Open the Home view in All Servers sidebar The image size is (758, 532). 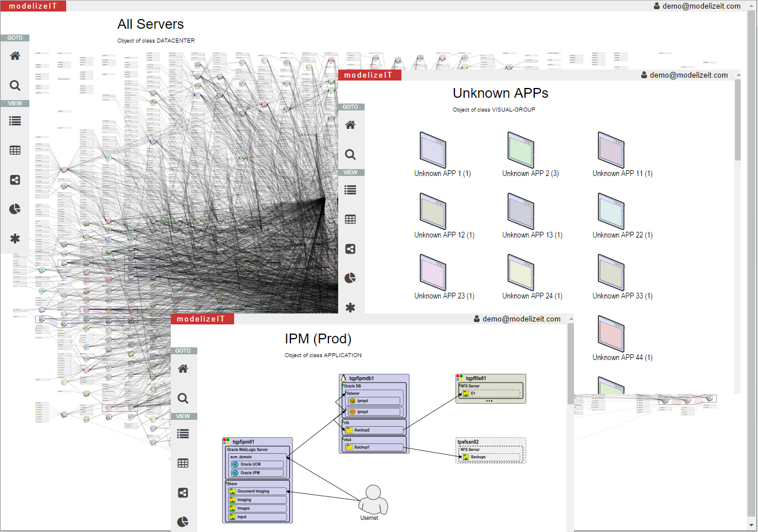15,55
